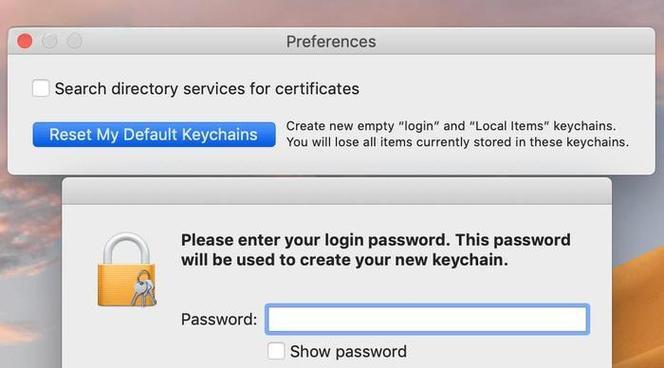Screen dimensions: 664x368
Task: Click Reset My Default Keychains button
Action: click(154, 135)
